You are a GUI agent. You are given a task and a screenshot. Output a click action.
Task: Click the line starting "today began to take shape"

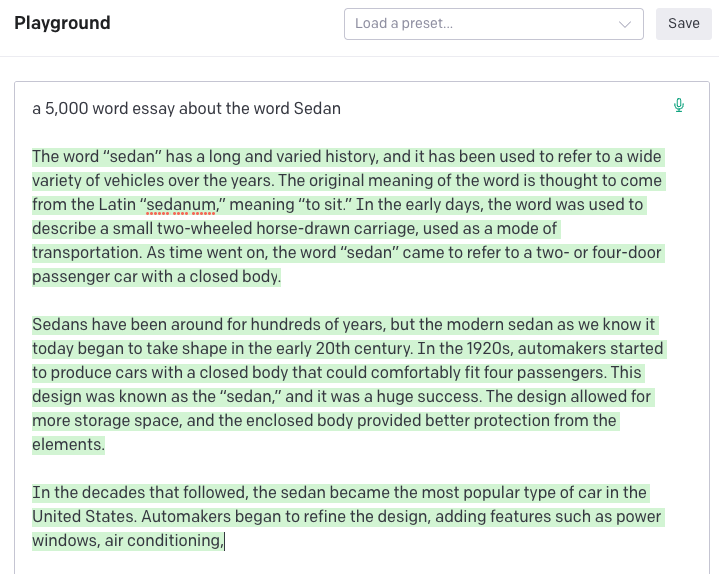[x=348, y=348]
